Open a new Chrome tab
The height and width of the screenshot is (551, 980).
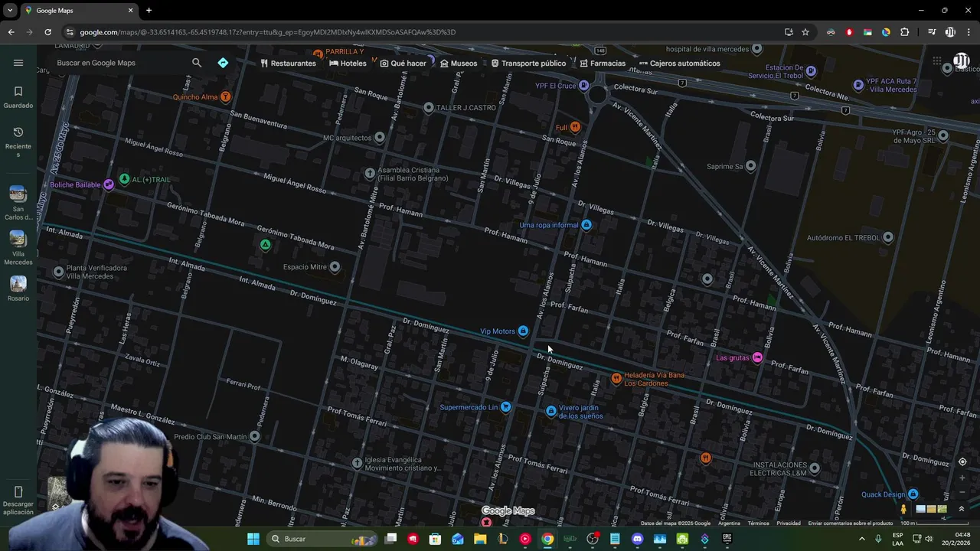click(149, 11)
